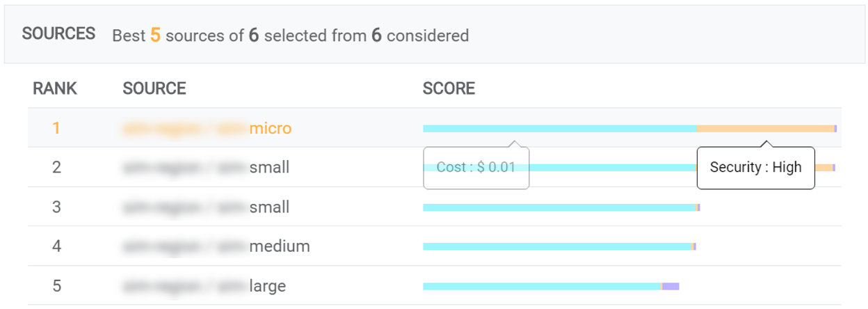
Task: Click the cyan cost segment of rank 1 score bar
Action: click(x=560, y=129)
